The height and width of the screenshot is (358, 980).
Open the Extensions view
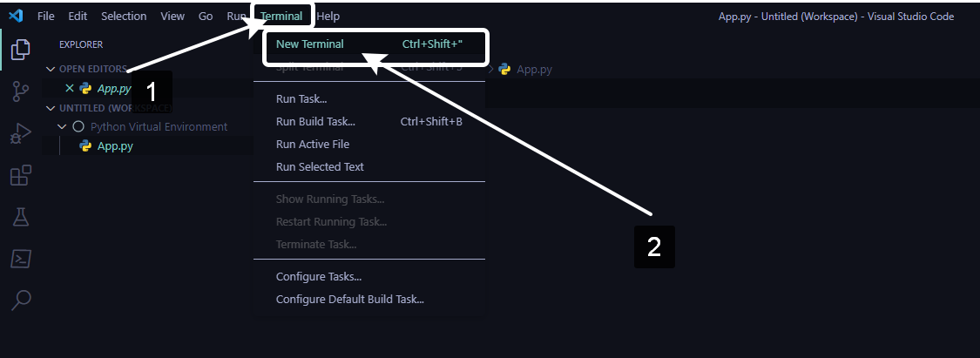tap(20, 176)
